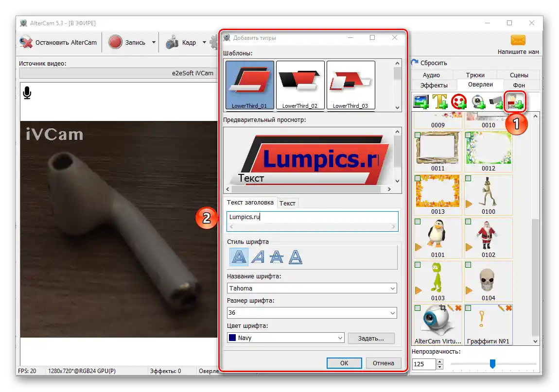Open the dropdown arrow beside Запись
The width and height of the screenshot is (559, 392).
[154, 42]
